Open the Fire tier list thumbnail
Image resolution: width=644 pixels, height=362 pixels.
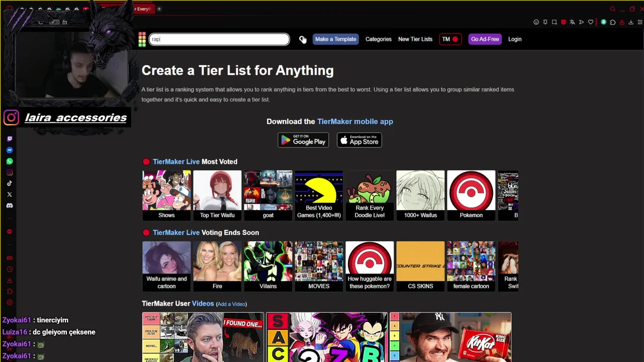(217, 266)
